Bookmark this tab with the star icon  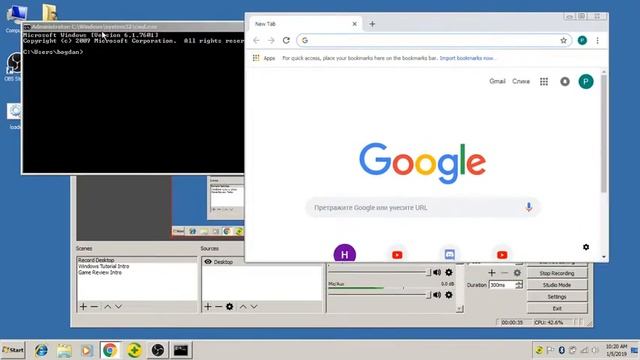[563, 40]
